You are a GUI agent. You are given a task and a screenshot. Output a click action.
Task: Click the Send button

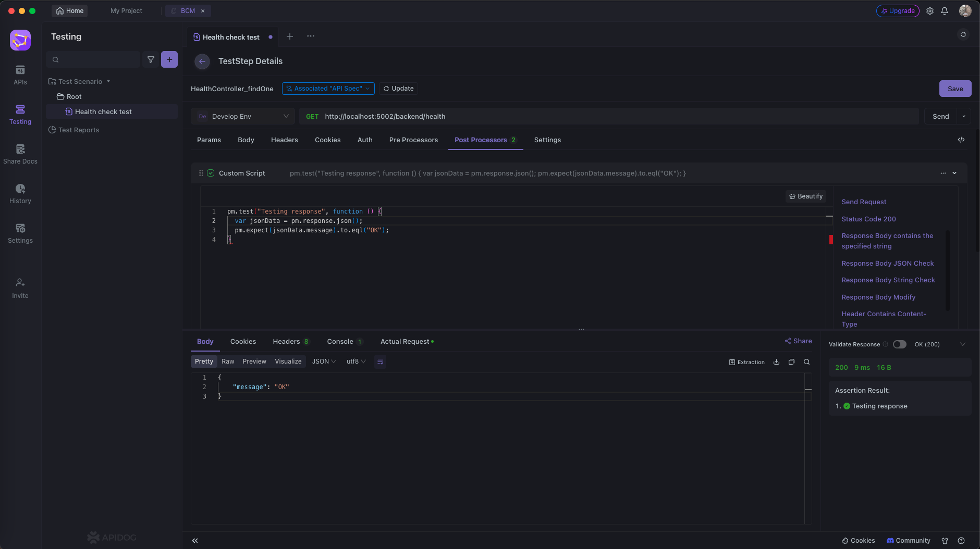941,116
